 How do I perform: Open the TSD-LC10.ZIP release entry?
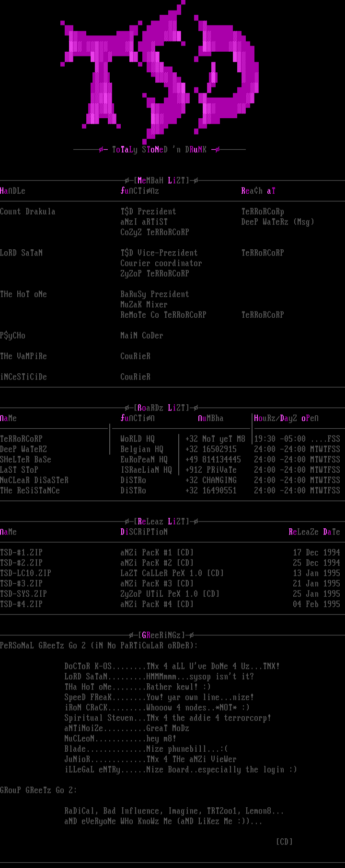click(x=25, y=573)
